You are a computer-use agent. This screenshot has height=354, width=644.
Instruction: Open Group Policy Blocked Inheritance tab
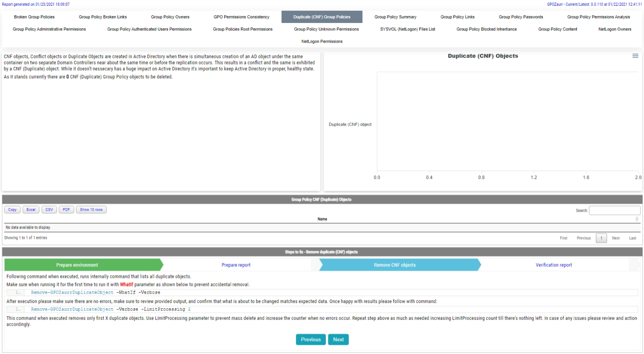[x=487, y=29]
